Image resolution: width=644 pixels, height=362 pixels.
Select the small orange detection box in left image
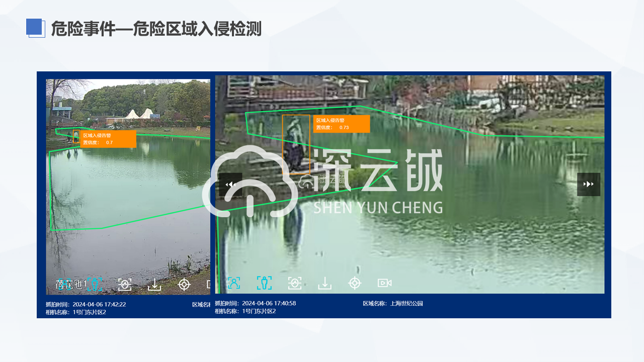pyautogui.click(x=76, y=136)
